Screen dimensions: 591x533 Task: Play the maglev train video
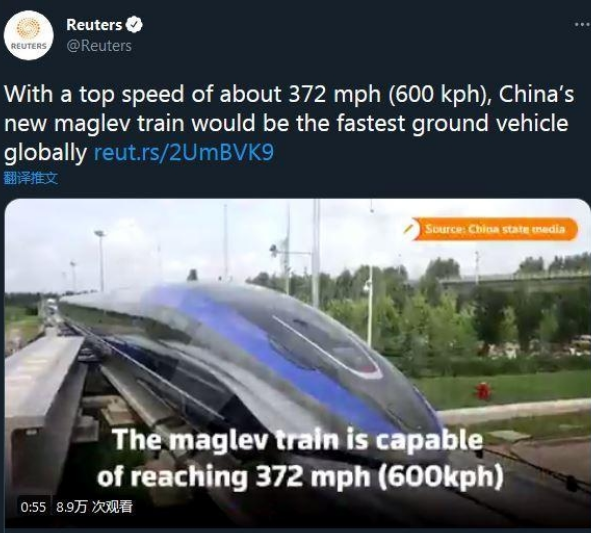tap(297, 363)
